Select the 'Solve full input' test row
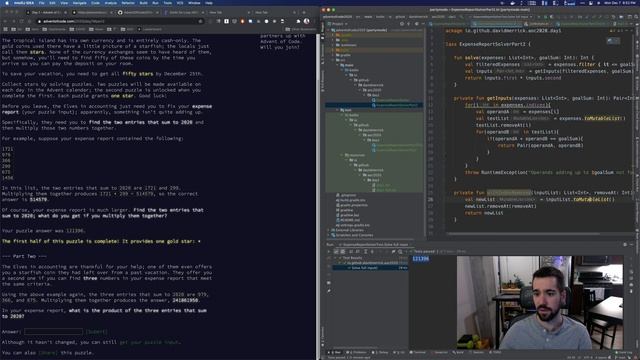640x360 pixels. [x=371, y=268]
